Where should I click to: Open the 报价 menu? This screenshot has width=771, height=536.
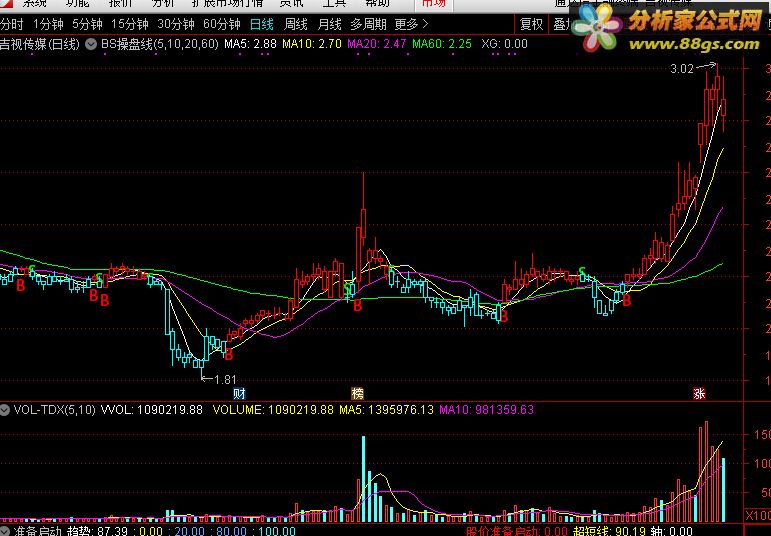pyautogui.click(x=120, y=3)
